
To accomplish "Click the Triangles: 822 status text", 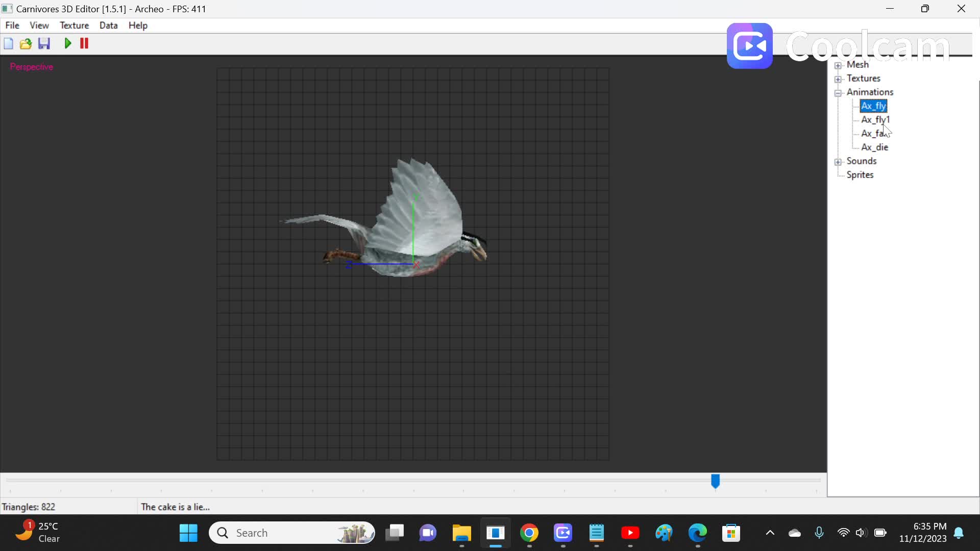I will pos(29,507).
